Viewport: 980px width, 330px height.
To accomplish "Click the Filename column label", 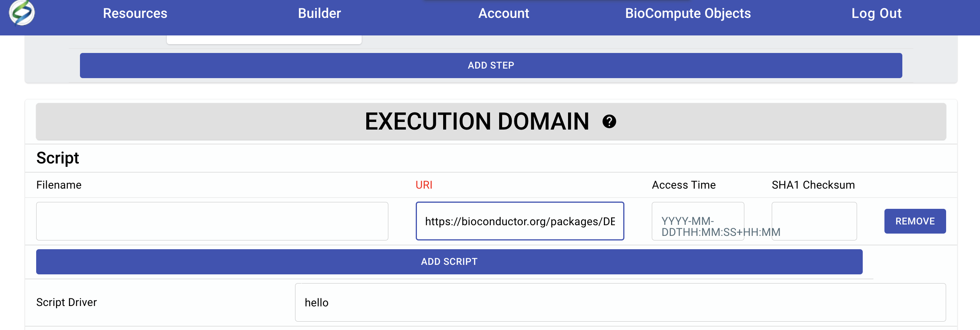I will tap(59, 185).
